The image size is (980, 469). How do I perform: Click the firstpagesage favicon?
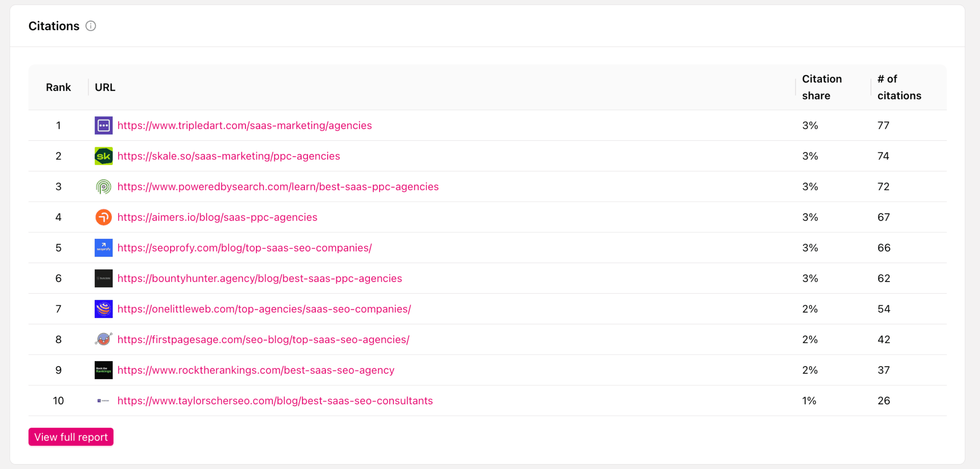pyautogui.click(x=103, y=339)
